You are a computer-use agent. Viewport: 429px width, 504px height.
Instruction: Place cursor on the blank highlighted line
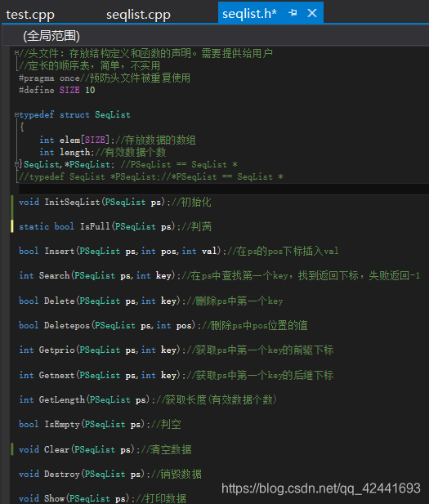[224, 189]
